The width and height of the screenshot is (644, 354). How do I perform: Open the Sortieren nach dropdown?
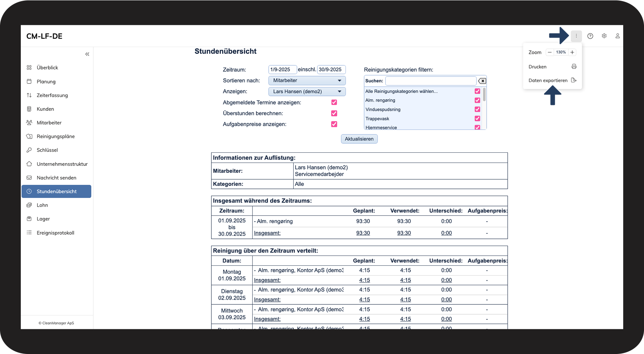tap(307, 80)
